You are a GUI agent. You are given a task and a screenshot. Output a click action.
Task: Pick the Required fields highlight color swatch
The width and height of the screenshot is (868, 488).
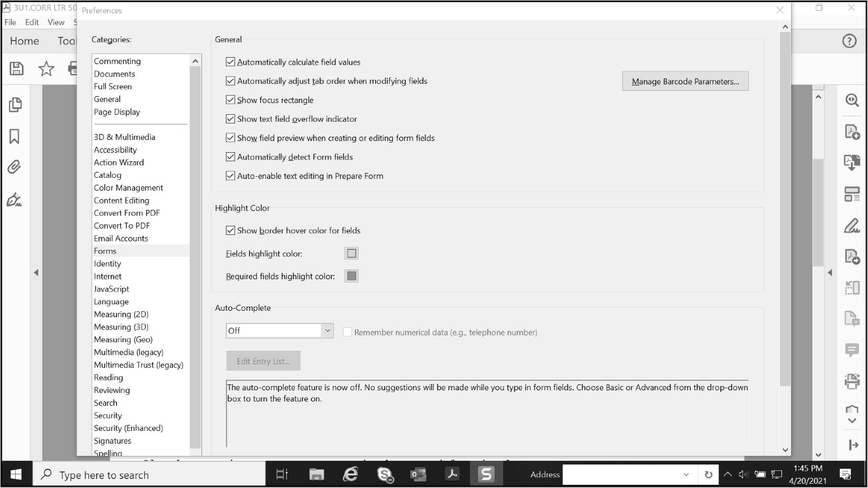point(351,276)
